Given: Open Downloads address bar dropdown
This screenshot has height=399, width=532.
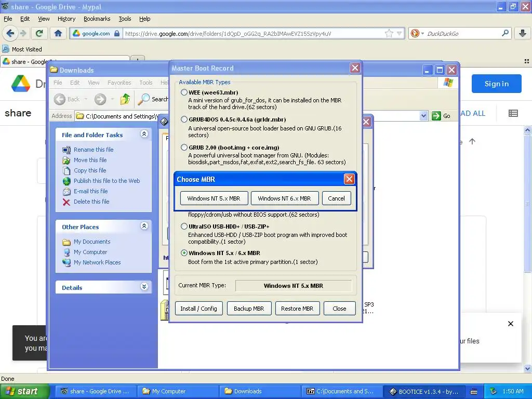Looking at the screenshot, I should click(x=423, y=116).
